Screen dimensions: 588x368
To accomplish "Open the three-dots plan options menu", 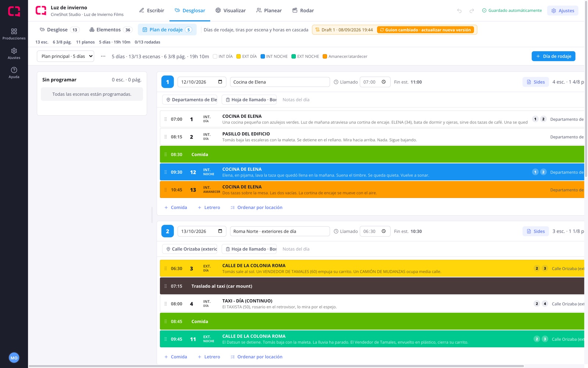I will click(x=103, y=56).
